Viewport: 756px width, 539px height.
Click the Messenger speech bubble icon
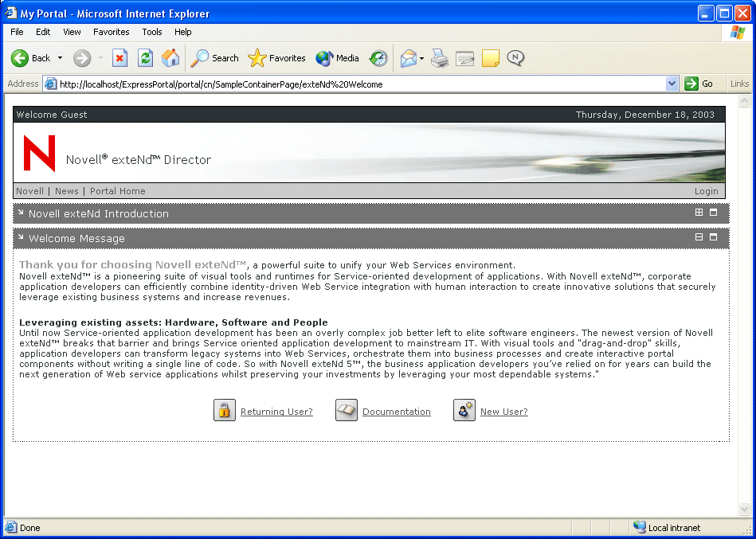point(515,58)
